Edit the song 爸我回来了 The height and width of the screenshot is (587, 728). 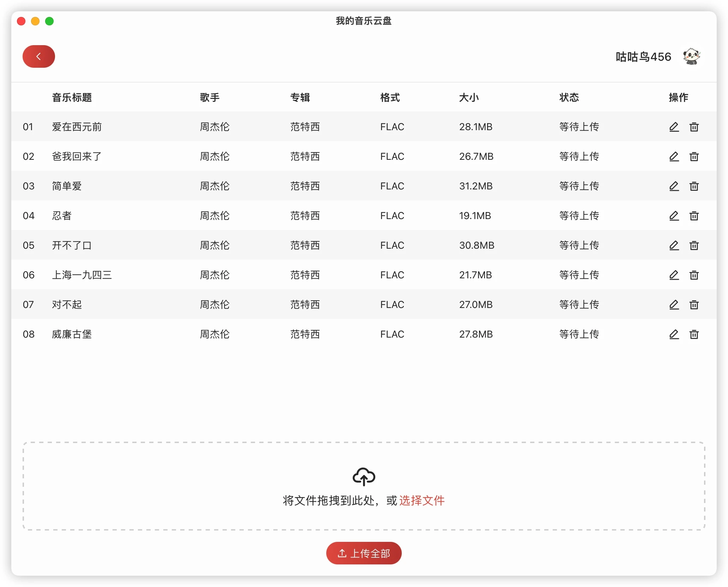click(x=674, y=156)
